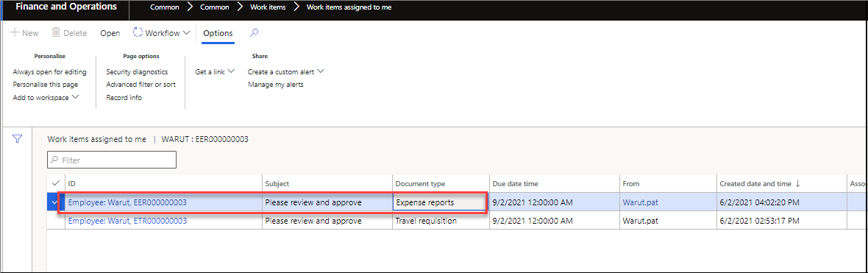Image resolution: width=868 pixels, height=273 pixels.
Task: Click the 6/2/2021 04:02:20 PM cell
Action: 781,202
